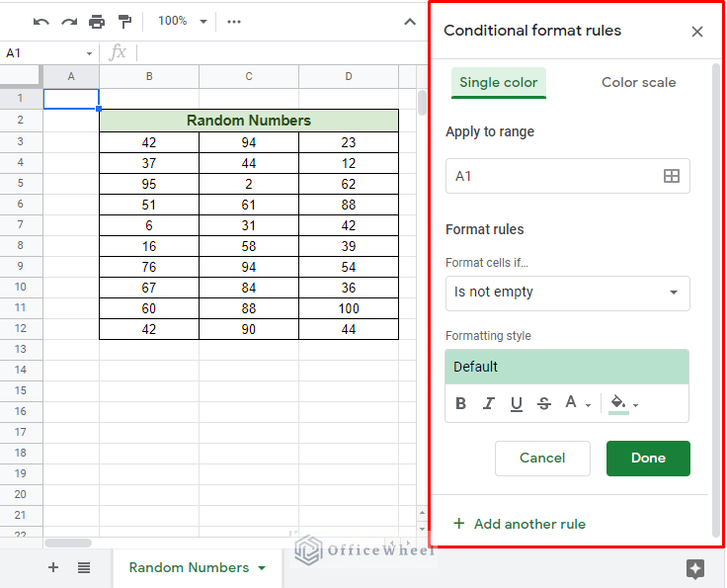Toggle Italic in formatting style

coord(488,403)
